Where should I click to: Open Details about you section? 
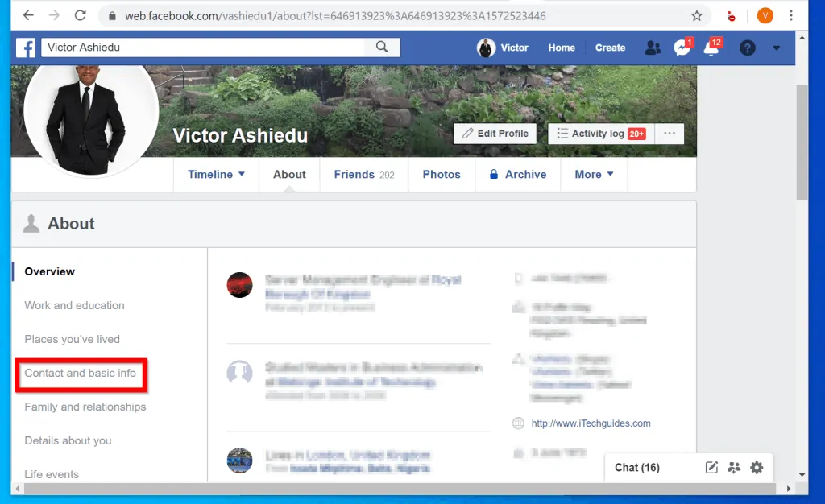68,441
